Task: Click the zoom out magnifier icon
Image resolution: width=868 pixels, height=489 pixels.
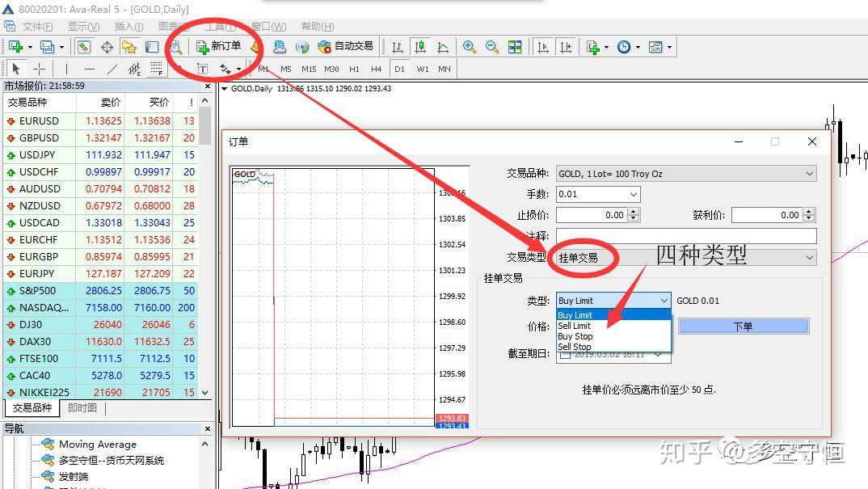Action: 492,47
